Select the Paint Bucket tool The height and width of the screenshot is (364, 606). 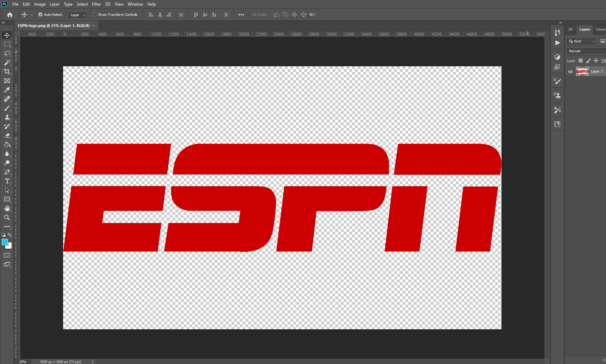coord(7,144)
